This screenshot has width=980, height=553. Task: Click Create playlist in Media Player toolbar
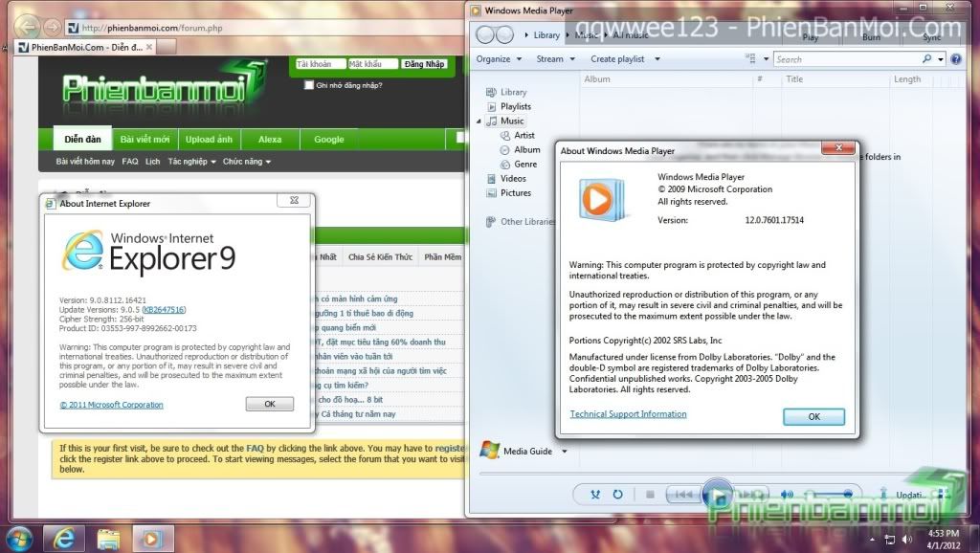click(617, 58)
